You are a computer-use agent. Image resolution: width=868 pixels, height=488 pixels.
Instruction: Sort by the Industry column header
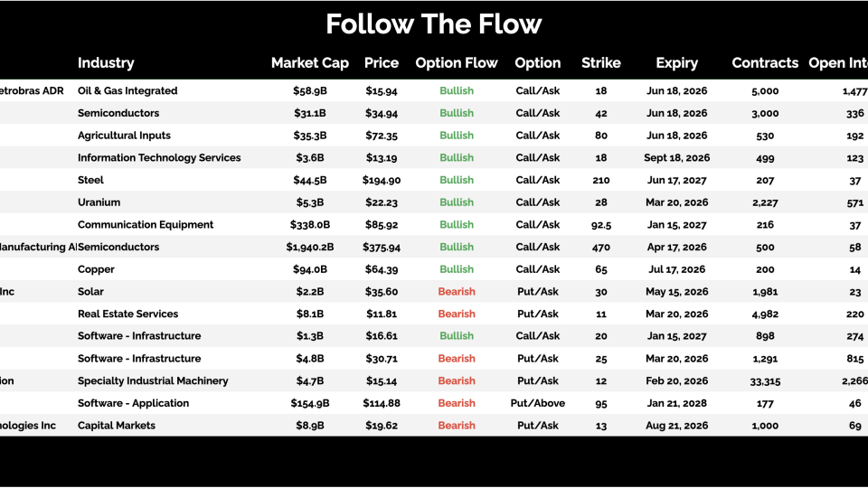pos(106,63)
